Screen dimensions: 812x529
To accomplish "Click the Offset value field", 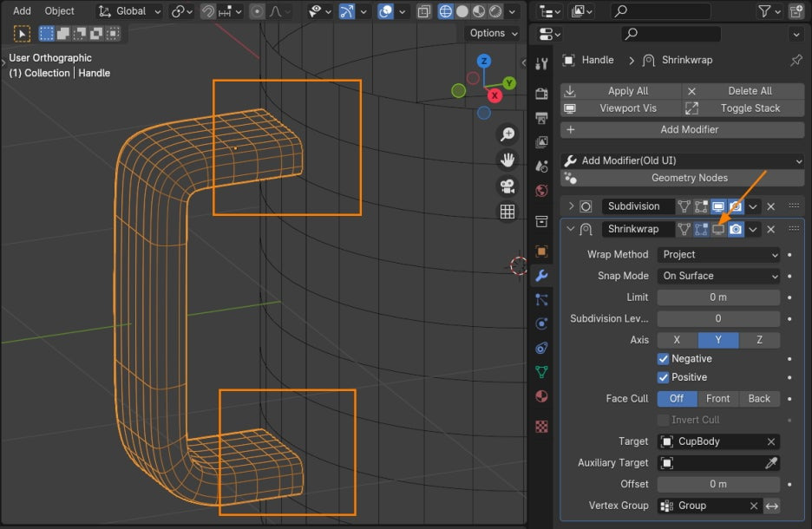I will pyautogui.click(x=718, y=484).
